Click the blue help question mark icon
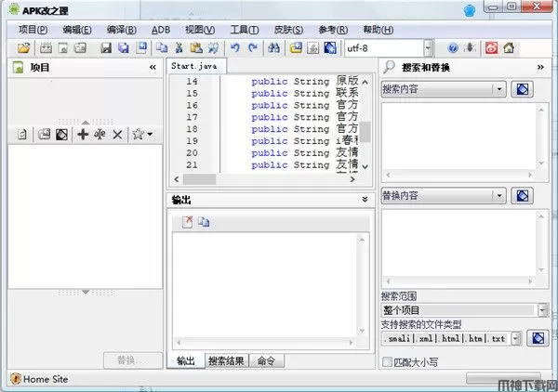The width and height of the screenshot is (558, 392). [x=453, y=47]
